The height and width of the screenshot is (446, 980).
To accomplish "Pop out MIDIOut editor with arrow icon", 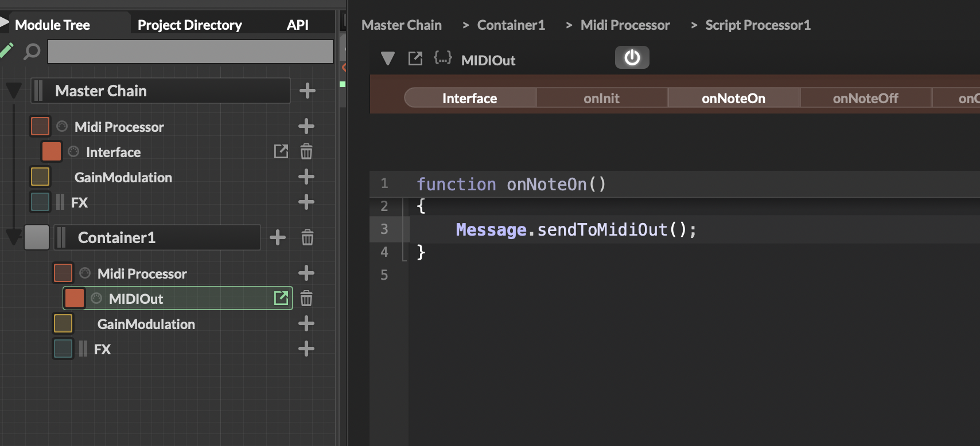I will (x=415, y=58).
